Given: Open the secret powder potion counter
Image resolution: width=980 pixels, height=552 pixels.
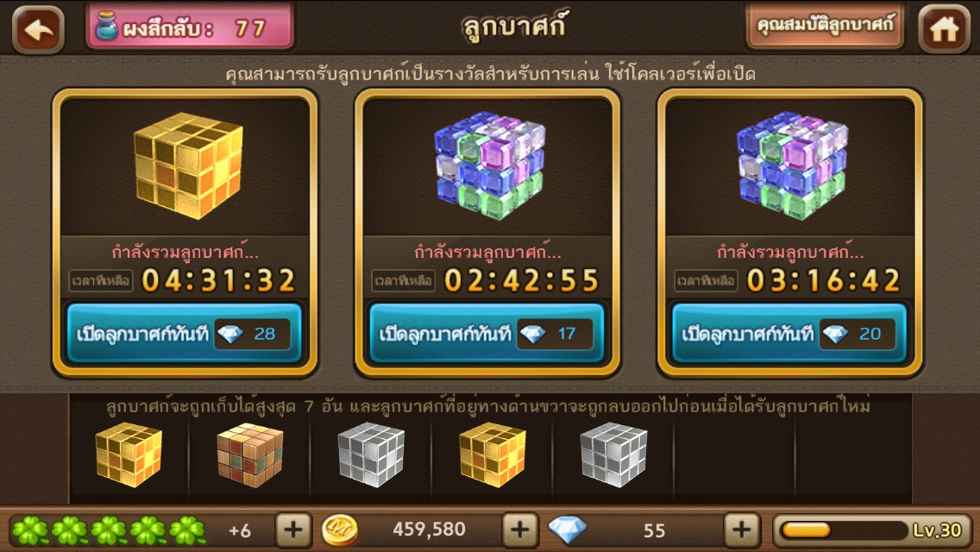Looking at the screenshot, I should (x=190, y=27).
